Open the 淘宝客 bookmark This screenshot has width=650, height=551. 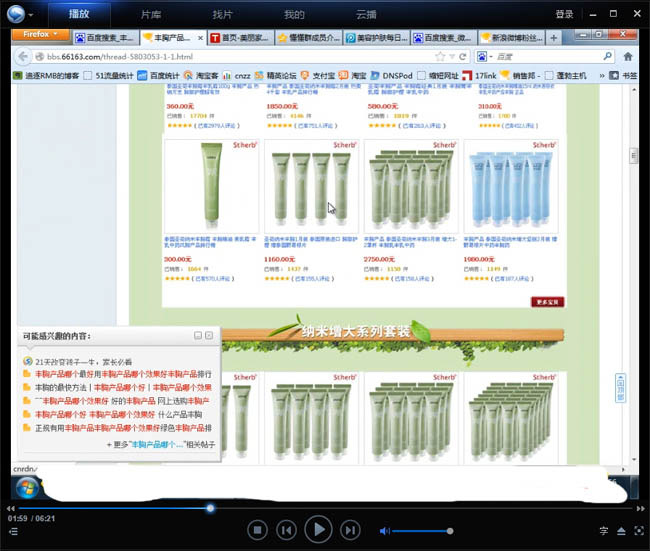point(201,75)
